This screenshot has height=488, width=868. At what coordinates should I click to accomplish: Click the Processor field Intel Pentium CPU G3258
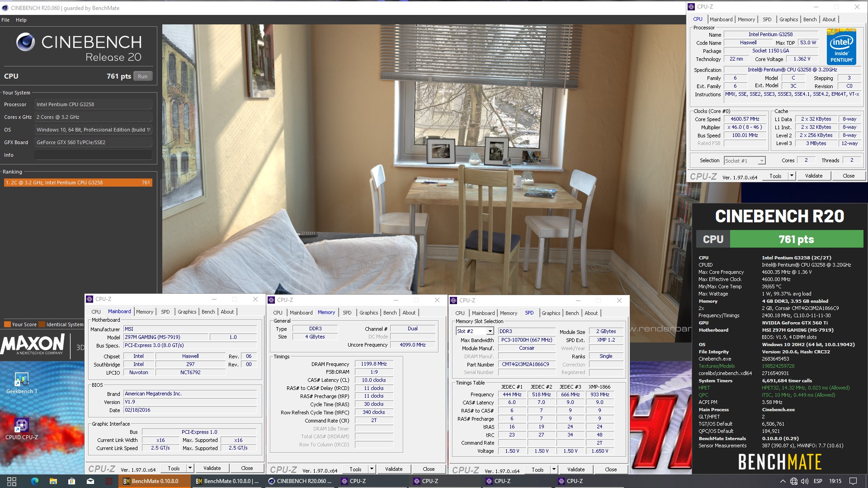pos(93,104)
